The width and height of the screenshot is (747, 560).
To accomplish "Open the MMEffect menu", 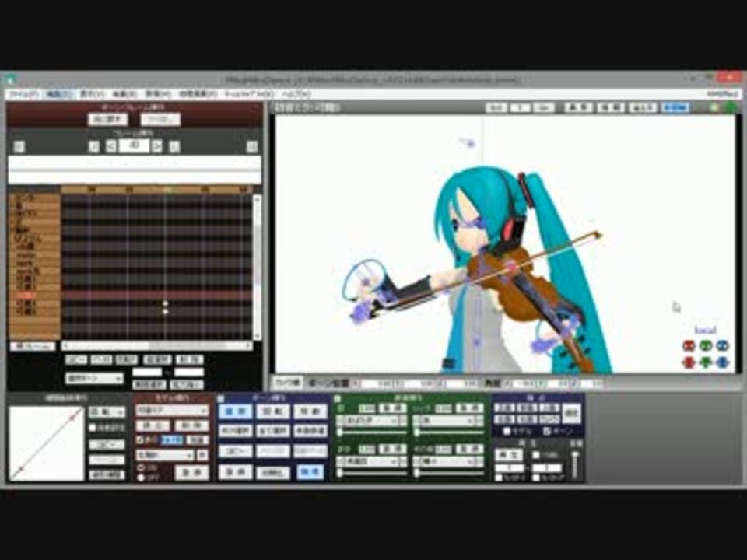I will tap(723, 94).
